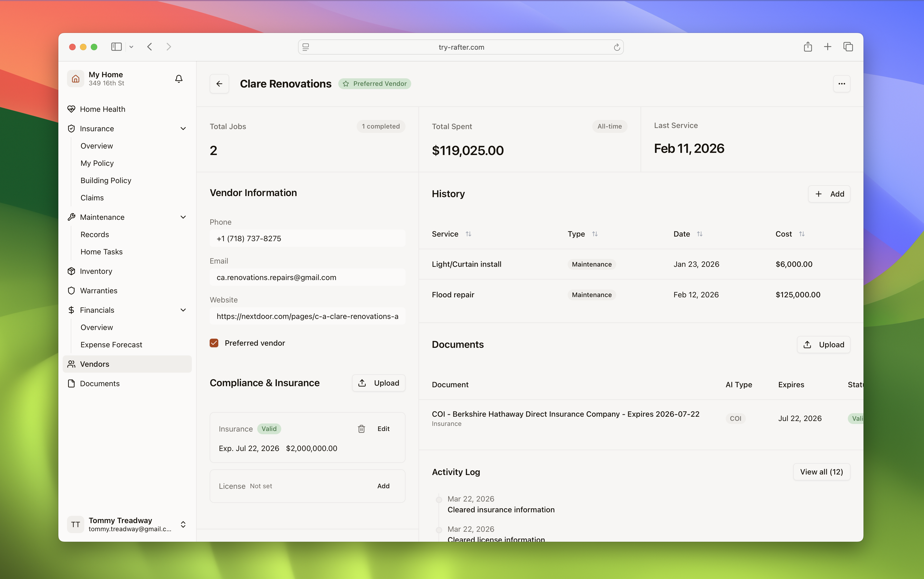Uncheck the Preferred vendor checkbox
The width and height of the screenshot is (924, 579).
point(214,343)
